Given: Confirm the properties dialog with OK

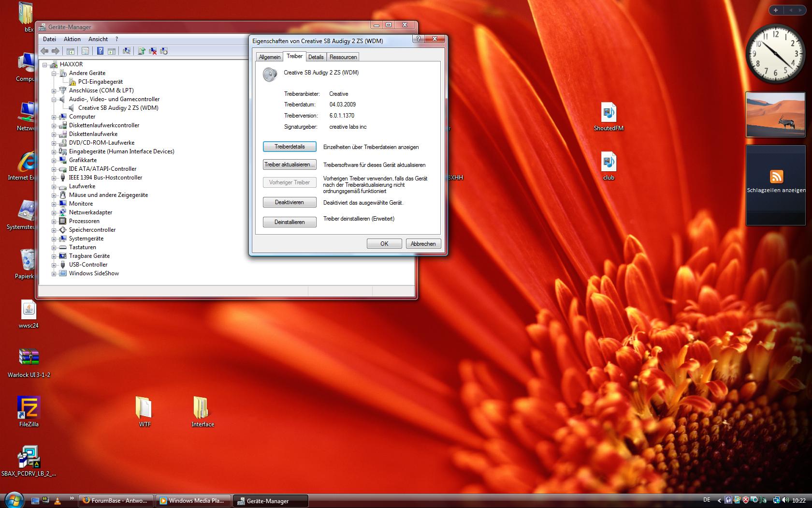Looking at the screenshot, I should point(384,244).
